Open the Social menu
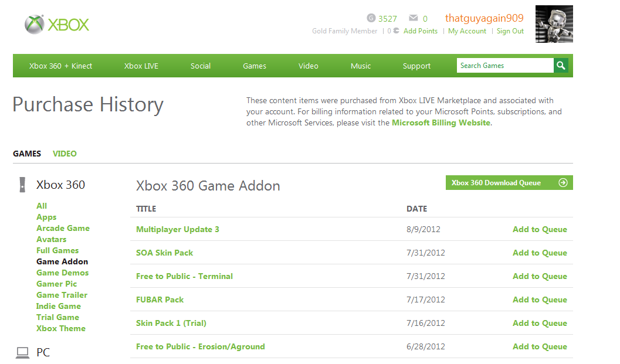620x364 pixels. 201,66
